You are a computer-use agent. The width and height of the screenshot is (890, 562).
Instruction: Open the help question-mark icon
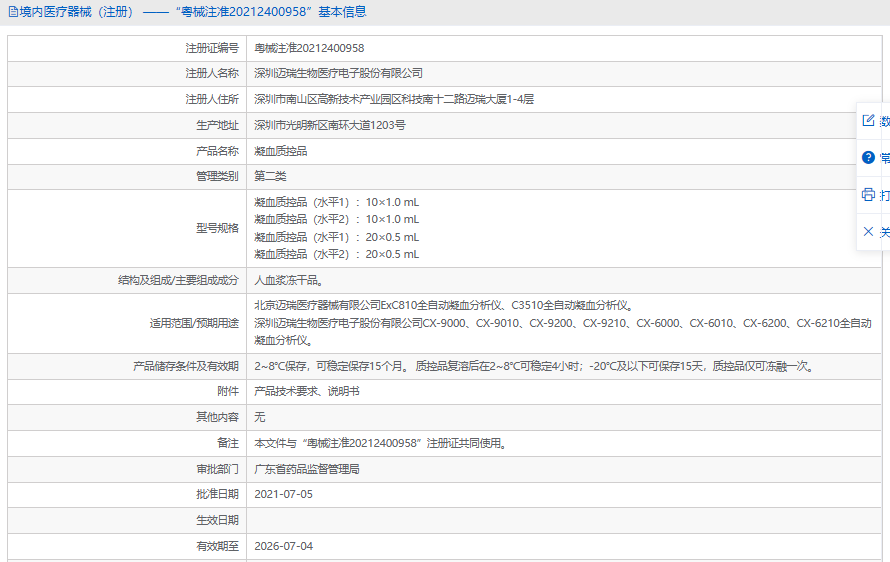click(x=868, y=157)
